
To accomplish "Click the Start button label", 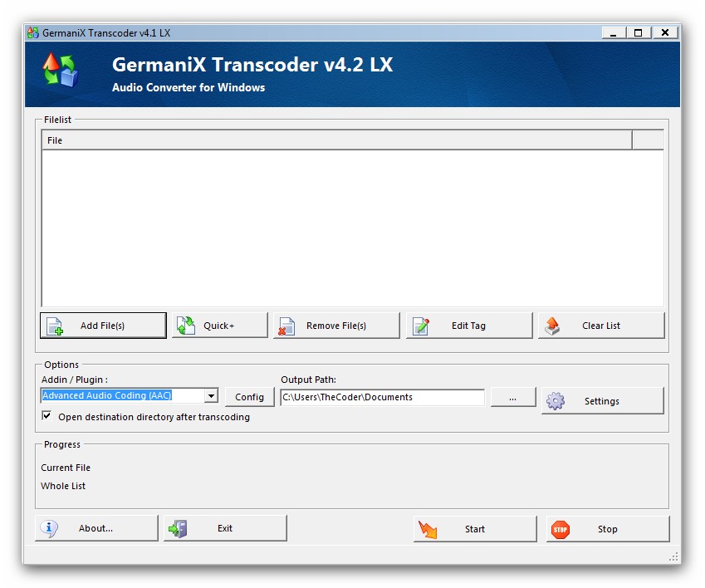I will point(475,530).
